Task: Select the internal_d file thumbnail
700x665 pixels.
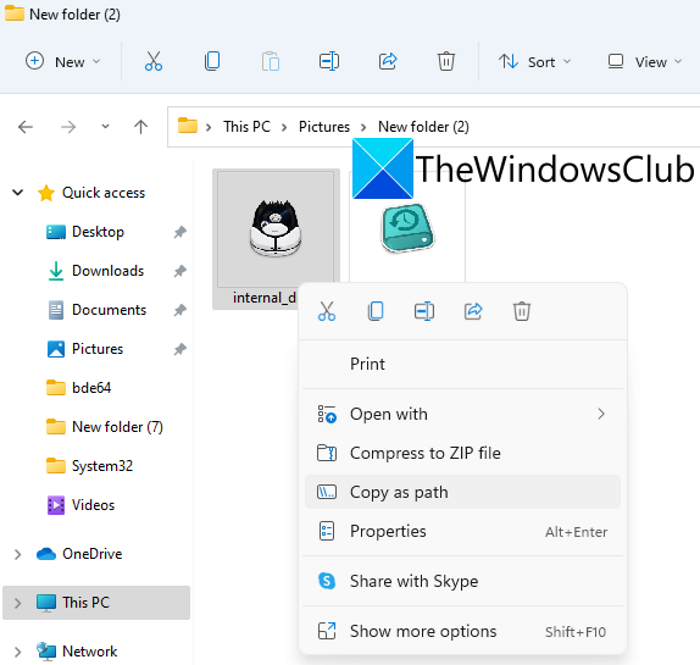Action: 275,228
